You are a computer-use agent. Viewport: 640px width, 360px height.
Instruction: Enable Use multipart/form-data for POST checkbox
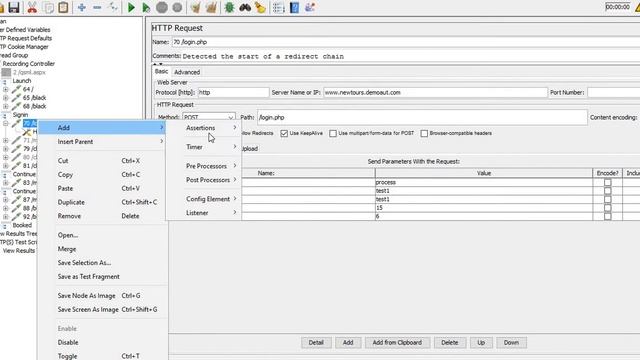tap(333, 133)
